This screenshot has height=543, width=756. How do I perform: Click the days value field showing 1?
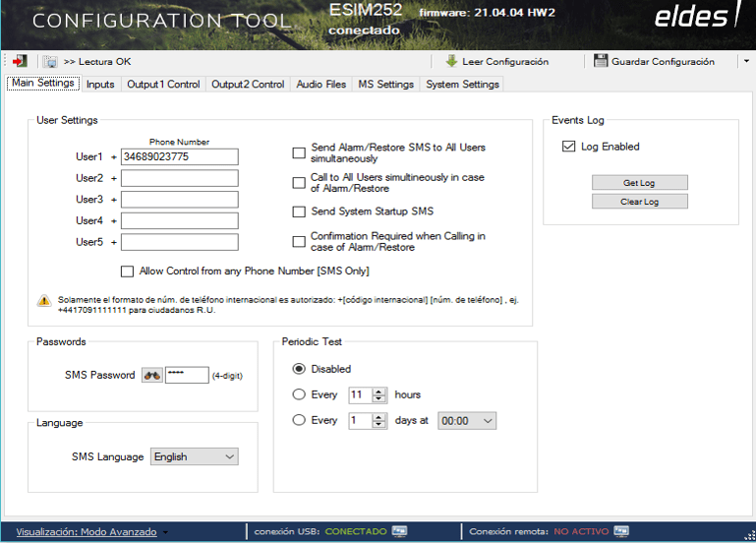[360, 420]
